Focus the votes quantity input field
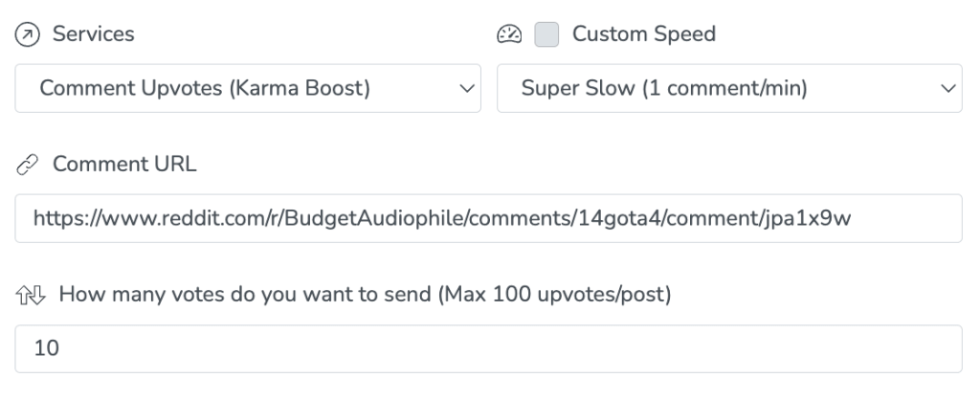 [488, 348]
